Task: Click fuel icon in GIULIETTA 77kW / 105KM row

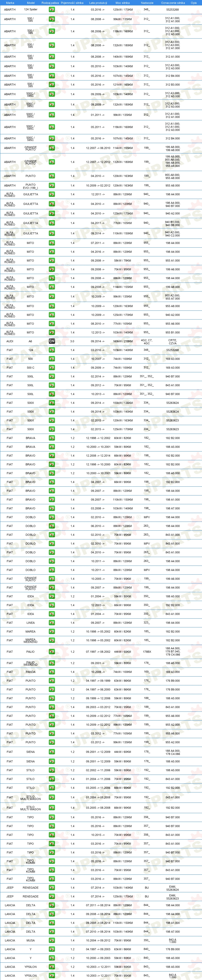Action: (52, 223)
